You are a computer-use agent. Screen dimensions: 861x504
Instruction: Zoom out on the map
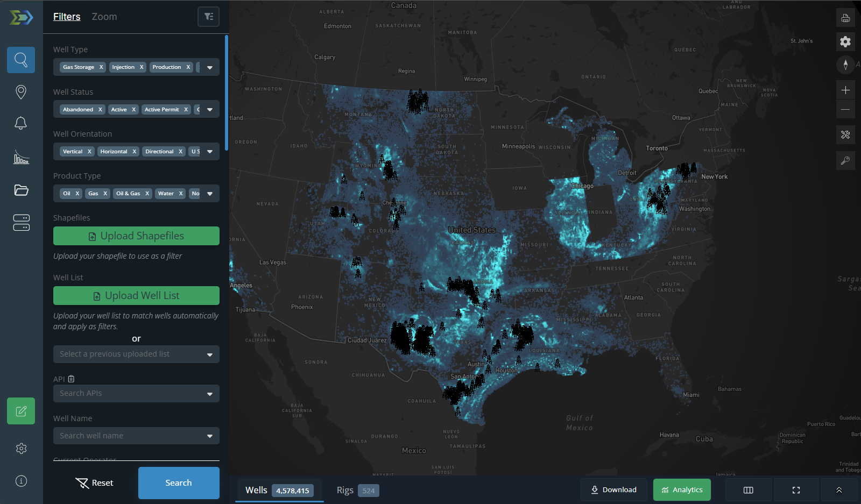pos(845,109)
